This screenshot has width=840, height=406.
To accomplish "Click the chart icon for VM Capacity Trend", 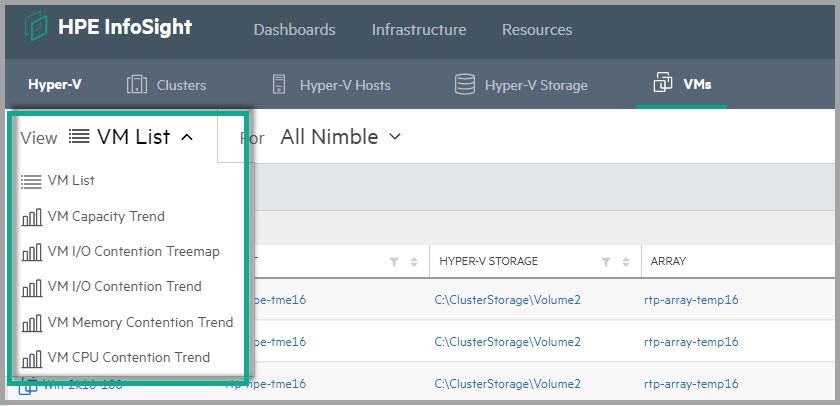I will tap(32, 217).
